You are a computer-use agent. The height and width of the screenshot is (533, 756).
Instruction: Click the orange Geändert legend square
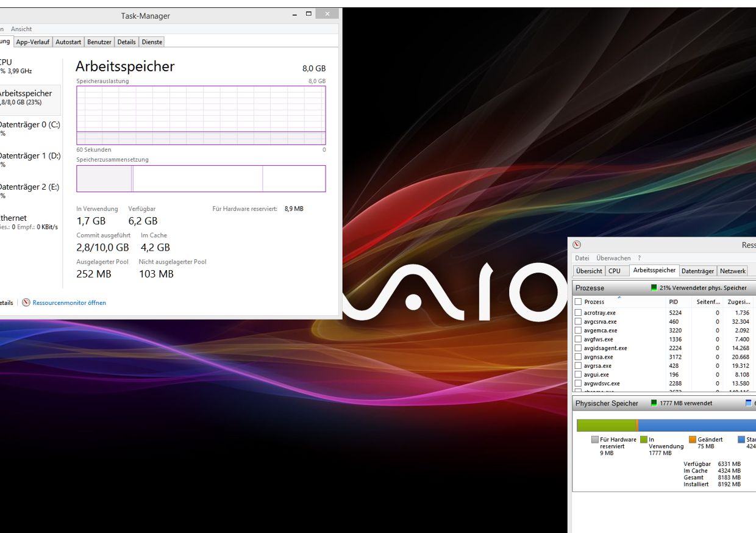point(693,439)
